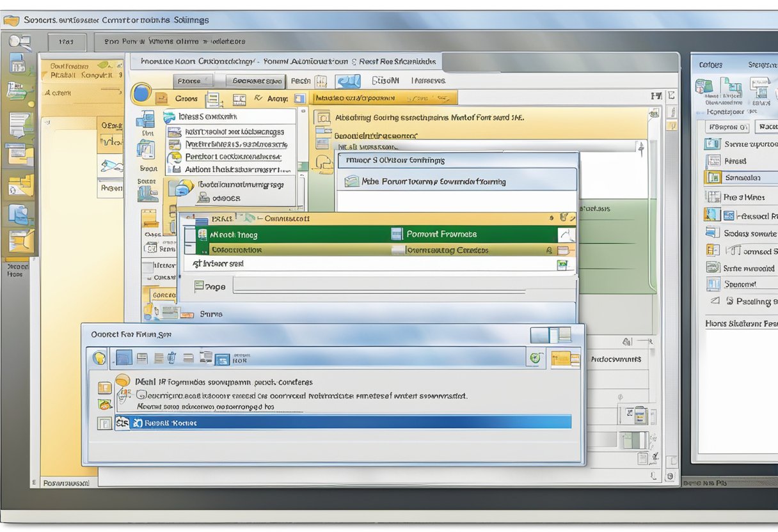Toggle the orange checkbox icon in dialog list

pos(104,387)
